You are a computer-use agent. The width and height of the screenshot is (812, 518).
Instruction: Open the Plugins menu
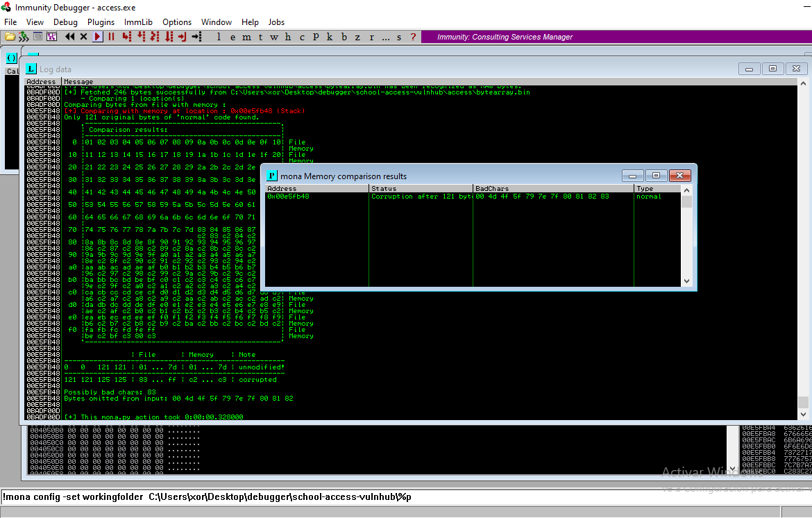[101, 22]
